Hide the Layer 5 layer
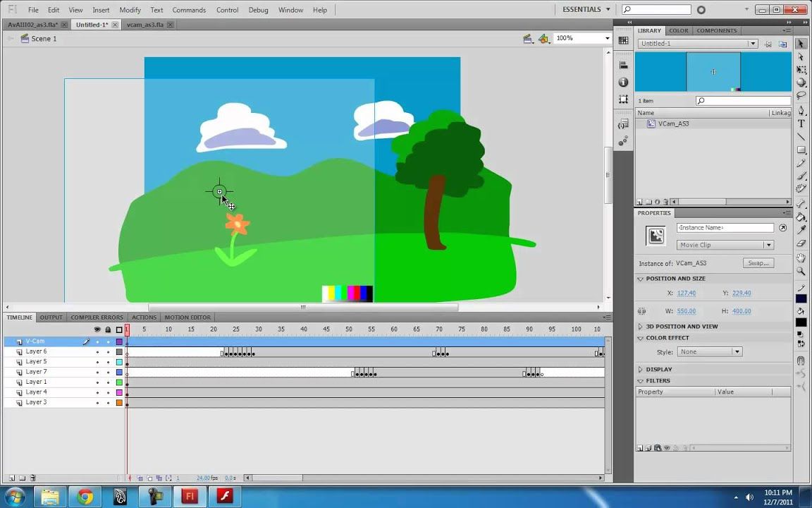 point(97,362)
